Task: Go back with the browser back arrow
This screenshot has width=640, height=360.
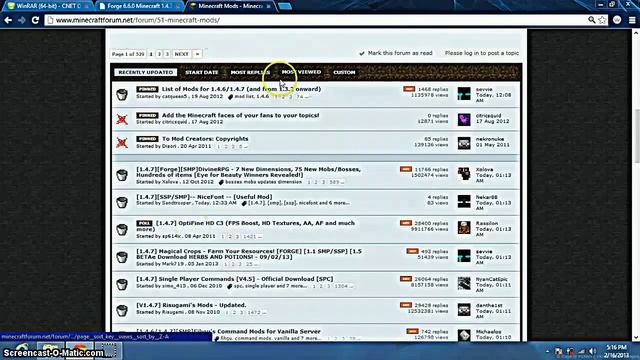Action: 8,20
